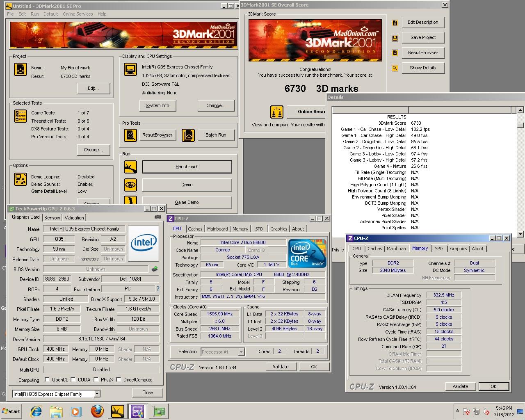Screen dimensions: 525x420
Task: Click the Intel logo in GPU-Z
Action: pyautogui.click(x=144, y=243)
